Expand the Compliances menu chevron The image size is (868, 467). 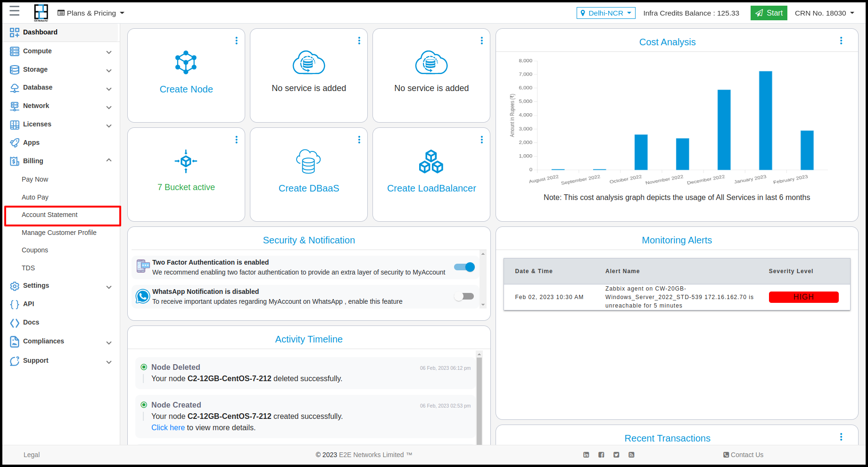[109, 342]
